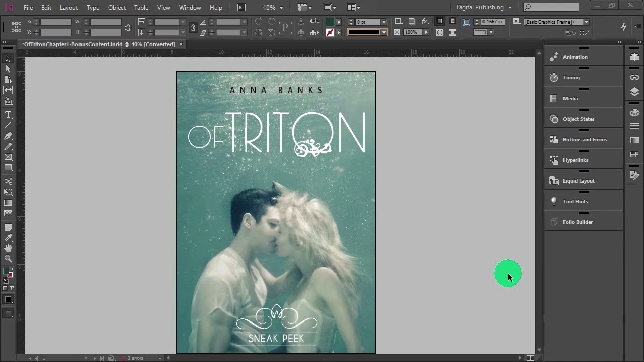The width and height of the screenshot is (644, 362).
Task: Select the Type tool
Action: (x=8, y=115)
